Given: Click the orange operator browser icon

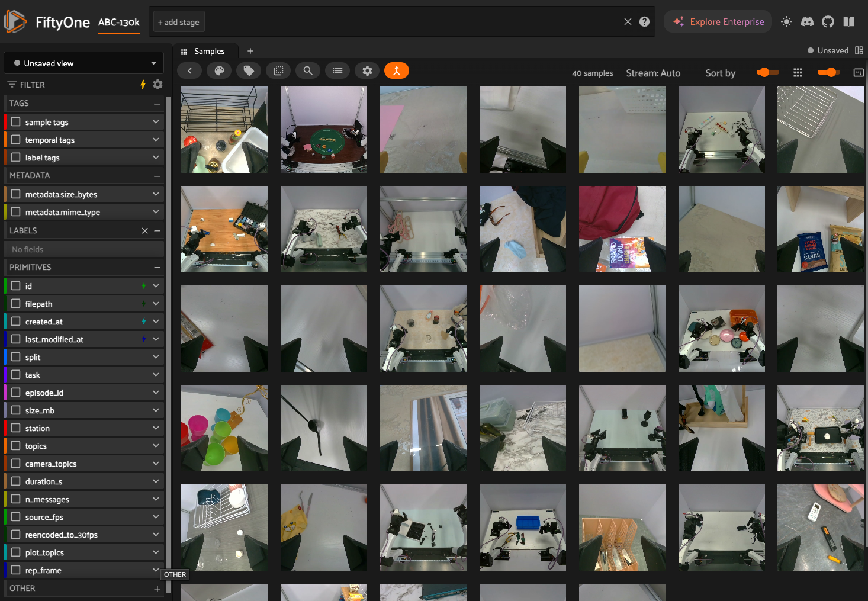Looking at the screenshot, I should coord(397,71).
